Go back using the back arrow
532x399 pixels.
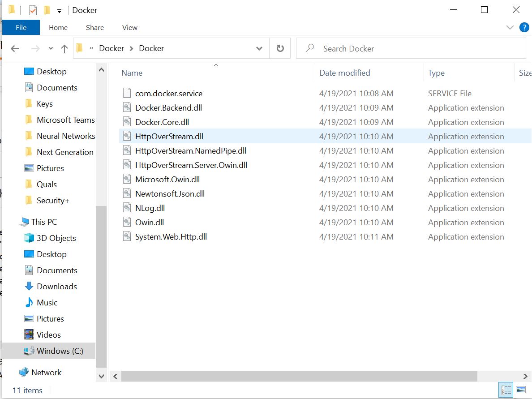[15, 48]
